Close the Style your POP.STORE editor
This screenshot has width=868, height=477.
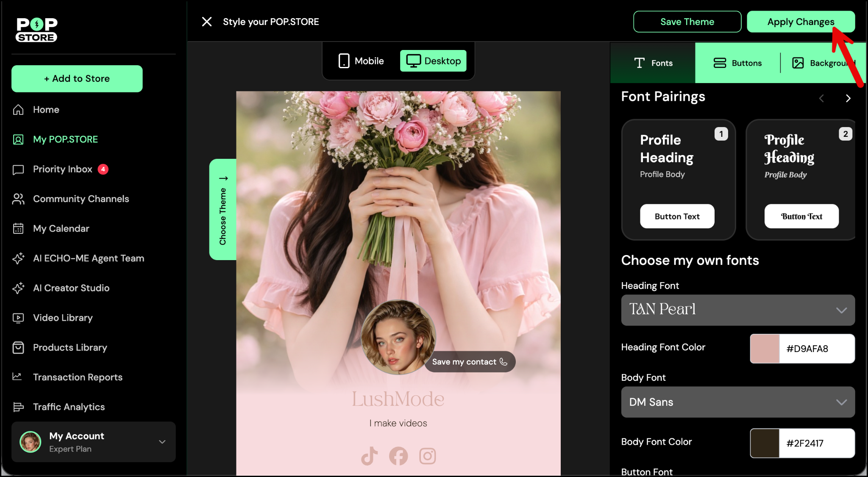point(206,22)
